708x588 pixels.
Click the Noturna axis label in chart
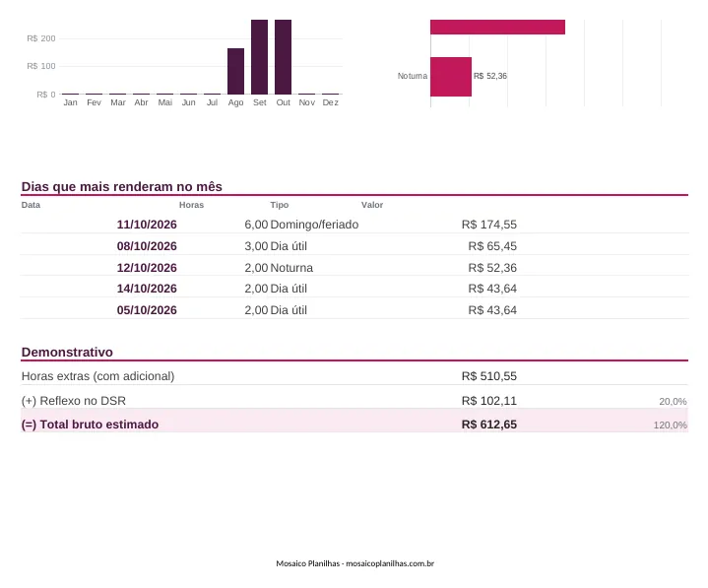click(413, 76)
